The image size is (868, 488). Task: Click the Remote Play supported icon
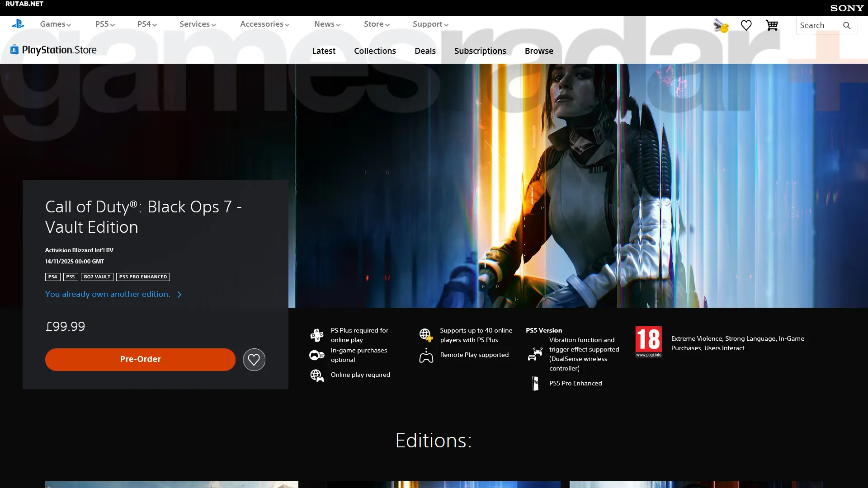click(x=426, y=356)
